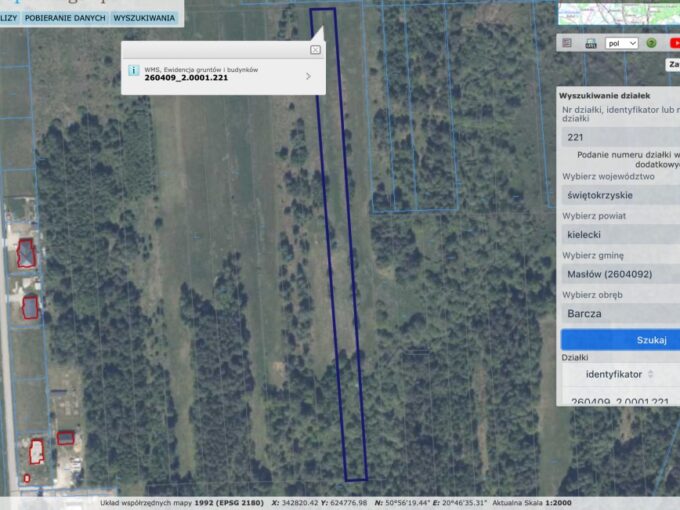
Task: Open gmina dropdown showing Masłów
Action: 621,274
